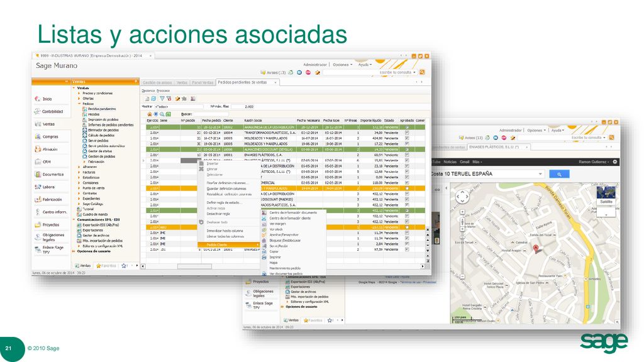The width and height of the screenshot is (644, 362).
Task: Click the Buscar input field
Action: 210,114
